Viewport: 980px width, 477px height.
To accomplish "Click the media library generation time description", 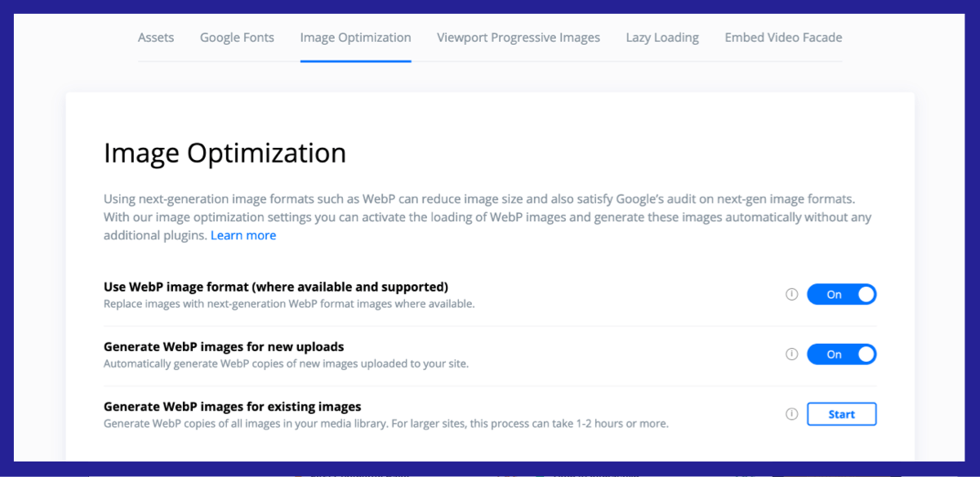I will [x=386, y=424].
